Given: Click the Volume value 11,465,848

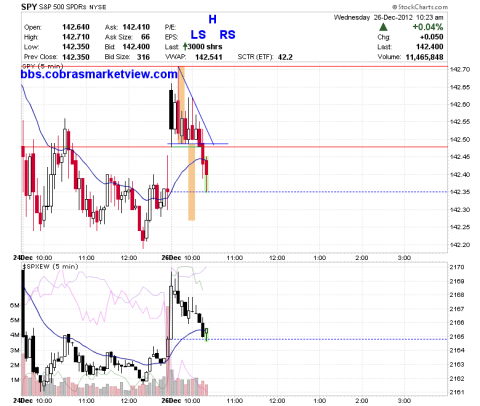Looking at the screenshot, I should (x=424, y=57).
